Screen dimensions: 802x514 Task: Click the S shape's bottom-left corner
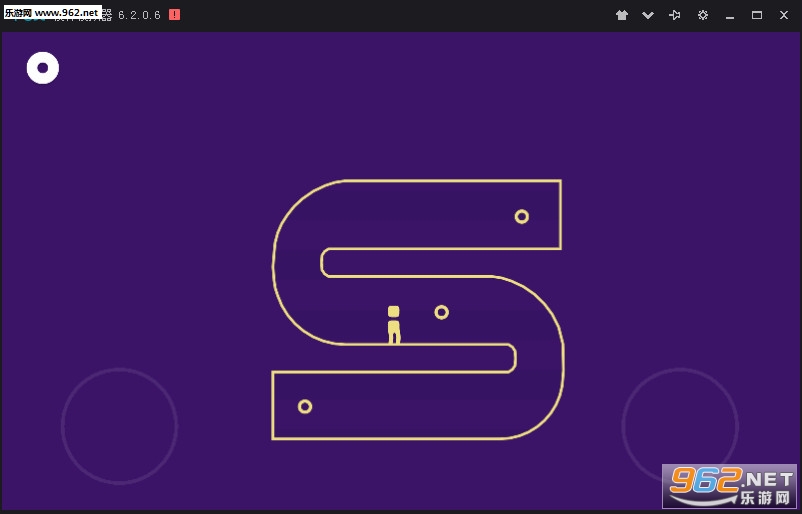pos(273,438)
